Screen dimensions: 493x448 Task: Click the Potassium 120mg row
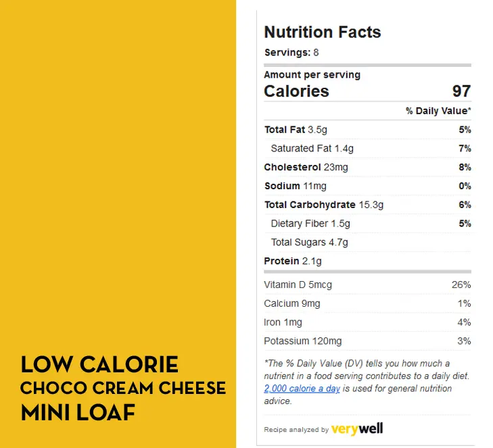coord(367,341)
